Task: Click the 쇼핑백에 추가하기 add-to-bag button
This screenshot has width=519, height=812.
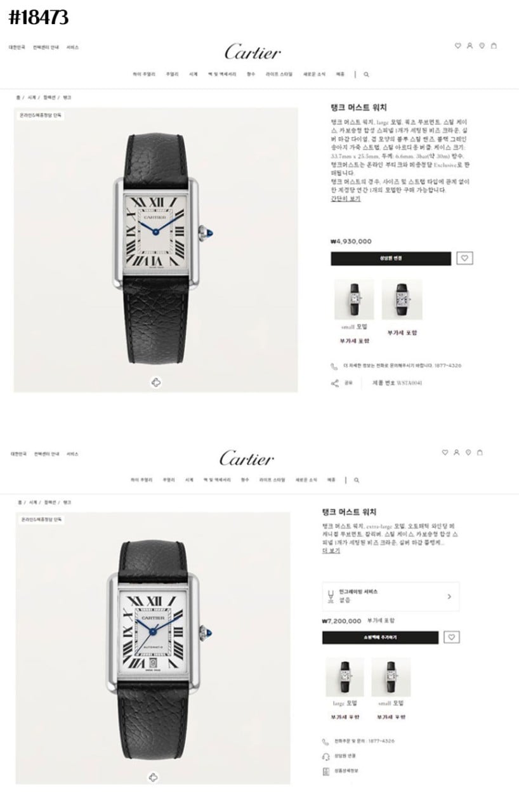Action: 380,638
